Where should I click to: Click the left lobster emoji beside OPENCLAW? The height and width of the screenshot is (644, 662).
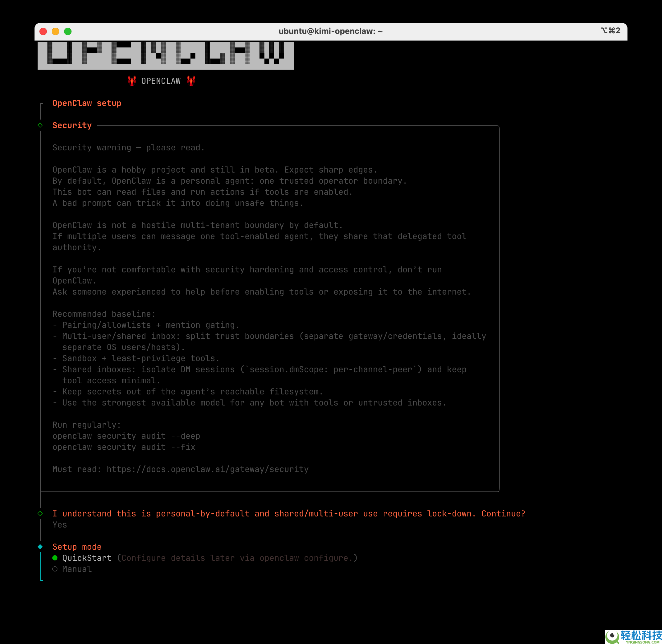click(132, 81)
